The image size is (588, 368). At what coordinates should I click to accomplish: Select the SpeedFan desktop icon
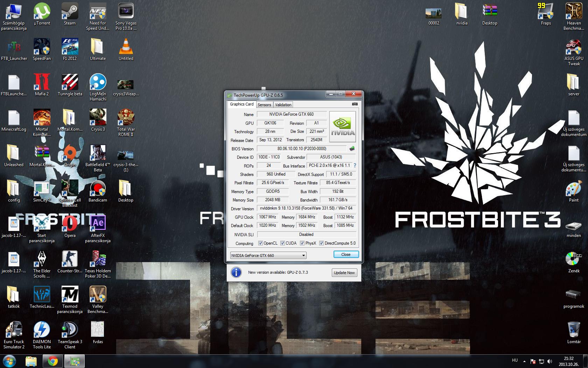coord(42,50)
